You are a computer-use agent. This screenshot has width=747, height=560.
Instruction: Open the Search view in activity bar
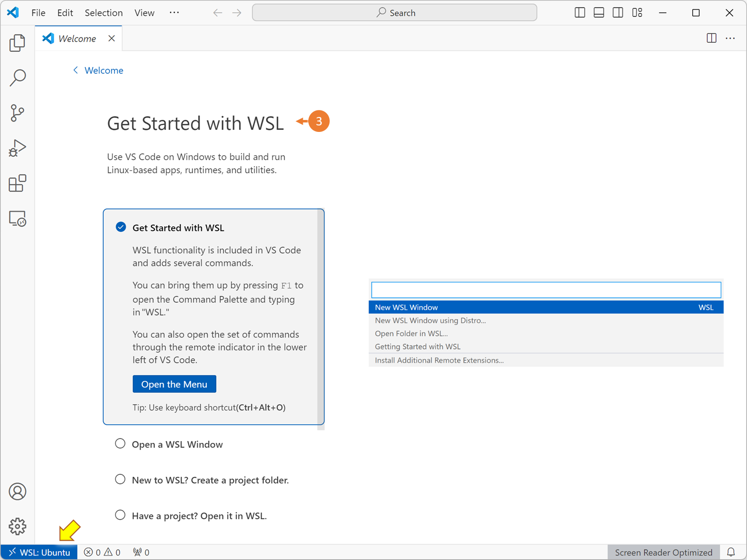coord(17,78)
